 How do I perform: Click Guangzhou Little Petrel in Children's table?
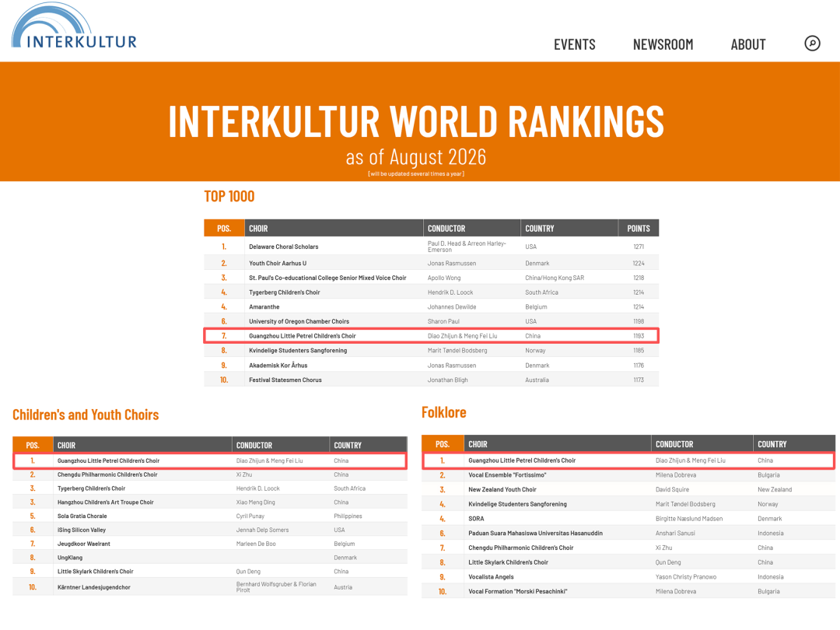tap(108, 460)
